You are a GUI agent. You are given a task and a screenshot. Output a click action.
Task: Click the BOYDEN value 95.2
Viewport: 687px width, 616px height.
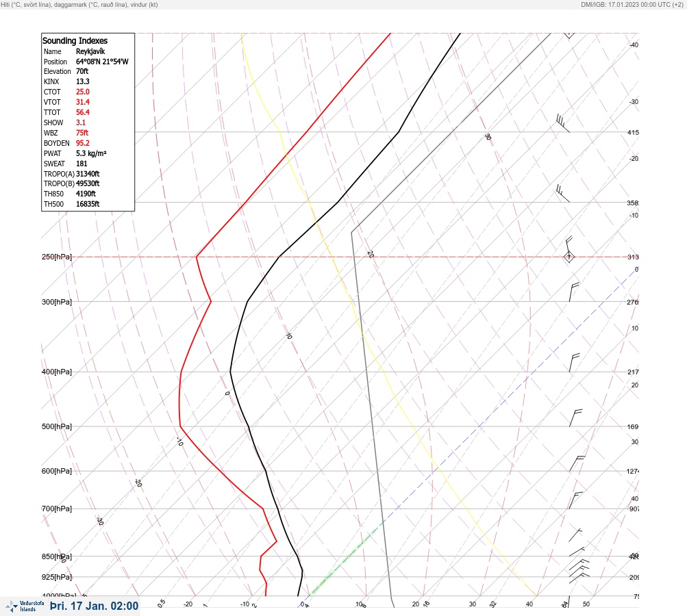click(82, 143)
